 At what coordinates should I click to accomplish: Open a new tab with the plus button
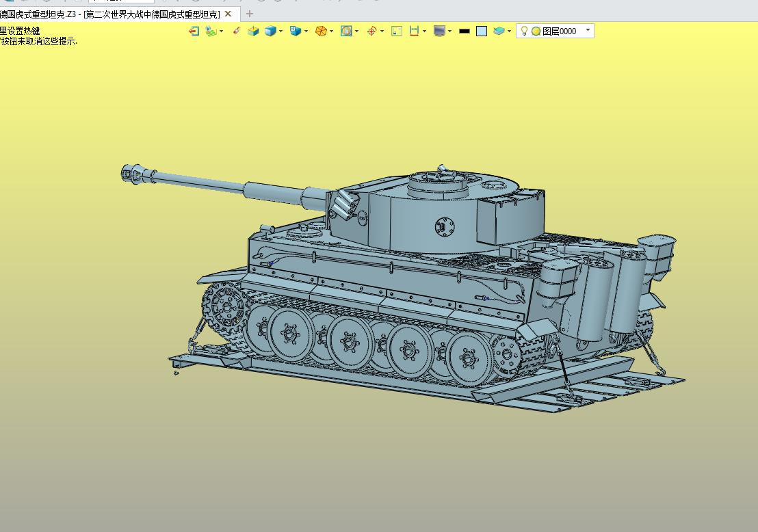pyautogui.click(x=250, y=14)
